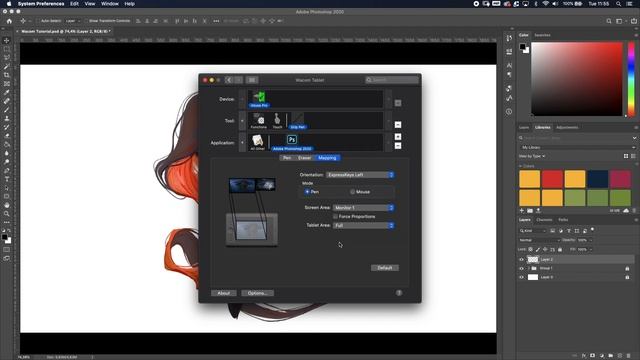Select the Layer 2 thumbnail
The width and height of the screenshot is (640, 360).
pos(533,260)
